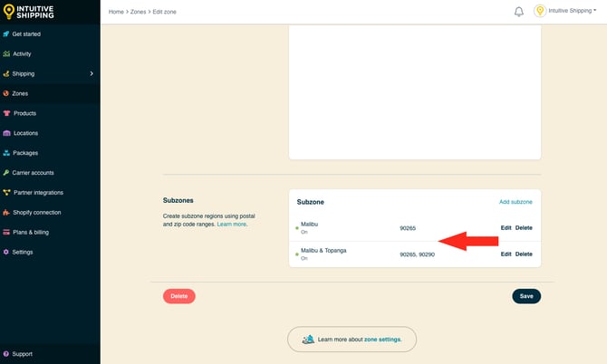Image resolution: width=607 pixels, height=364 pixels.
Task: Click the Carrier accounts key icon
Action: (6, 173)
